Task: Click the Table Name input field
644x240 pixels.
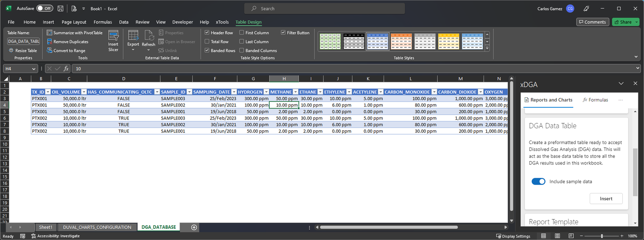Action: [x=23, y=41]
